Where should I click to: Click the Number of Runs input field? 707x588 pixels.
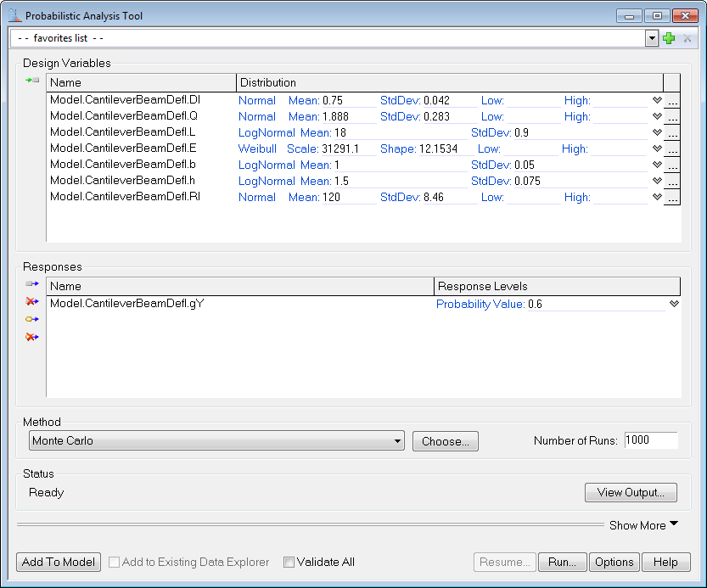[x=650, y=440]
